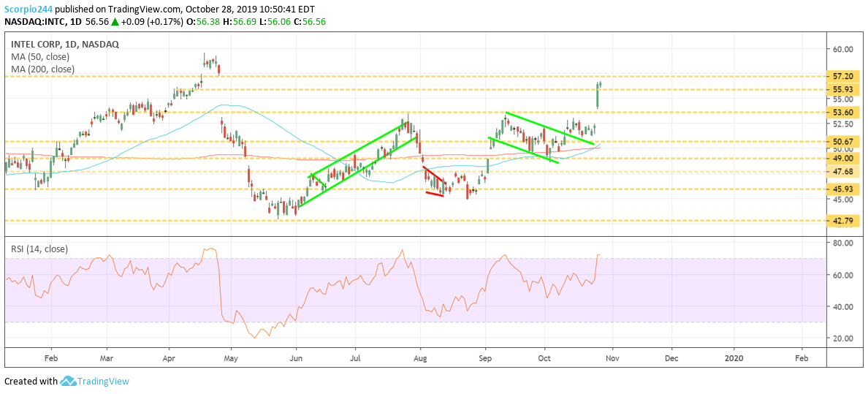Click the 47.68 price level label
The height and width of the screenshot is (394, 868).
coord(842,172)
